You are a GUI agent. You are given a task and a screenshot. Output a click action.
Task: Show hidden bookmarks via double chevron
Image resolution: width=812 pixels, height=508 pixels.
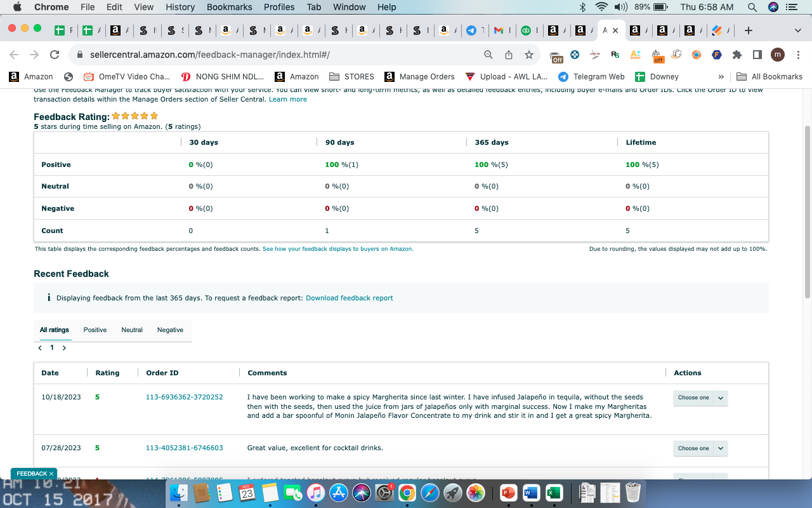(721, 76)
